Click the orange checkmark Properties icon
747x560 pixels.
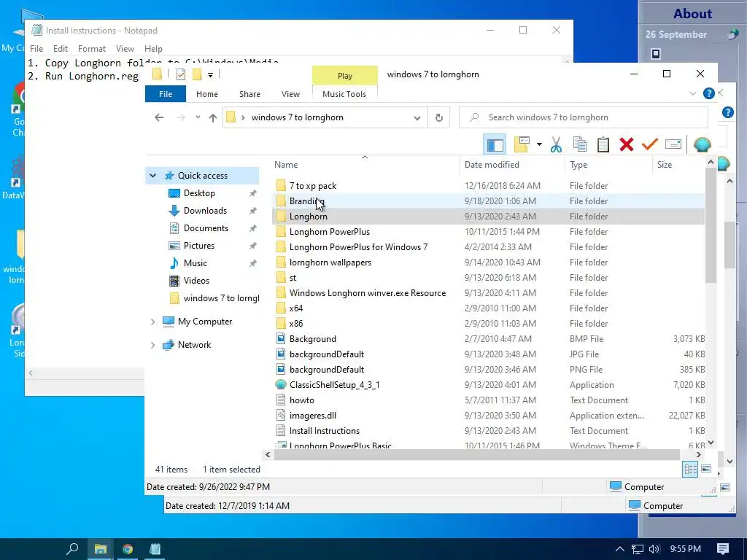[x=650, y=144]
